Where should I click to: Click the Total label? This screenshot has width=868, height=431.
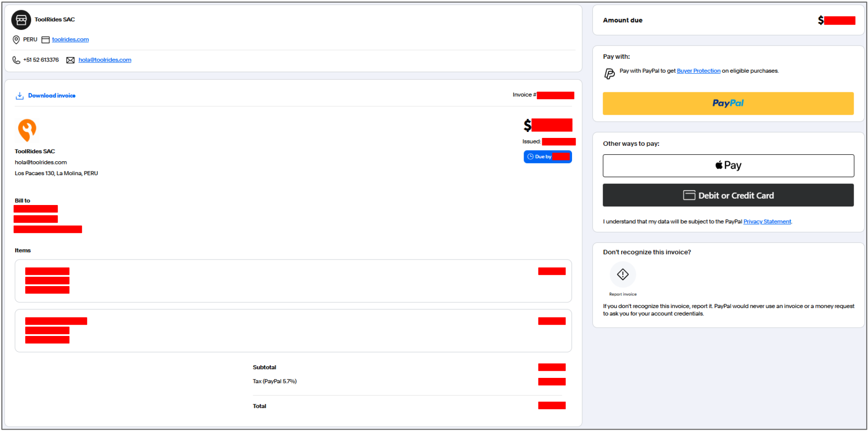259,406
